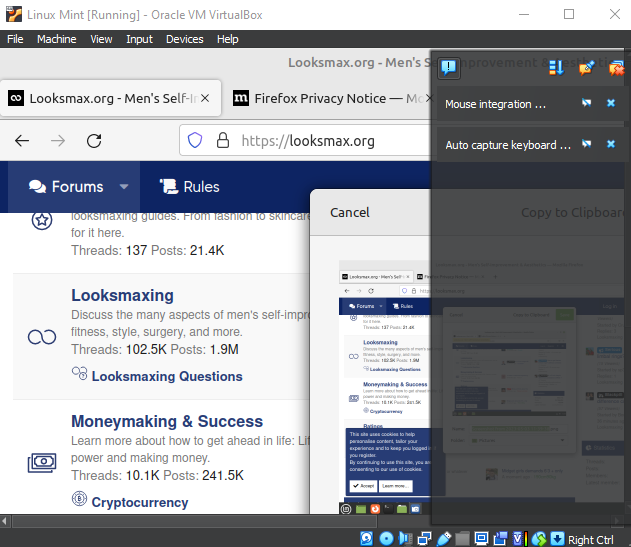Click the Moneymaking cash icon
631x547 pixels.
[42, 463]
